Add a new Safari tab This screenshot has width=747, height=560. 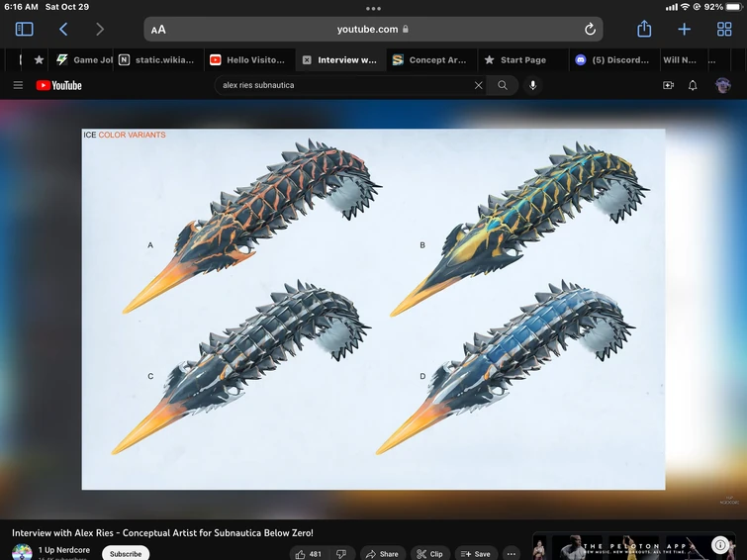(x=684, y=29)
